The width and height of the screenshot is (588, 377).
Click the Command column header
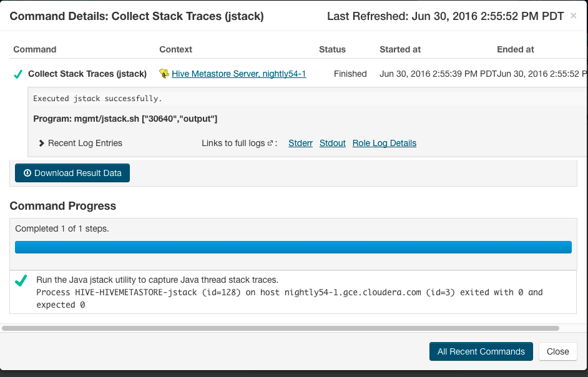pos(35,49)
